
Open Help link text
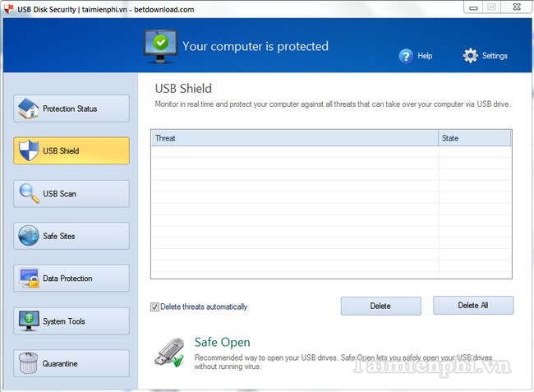pyautogui.click(x=425, y=56)
